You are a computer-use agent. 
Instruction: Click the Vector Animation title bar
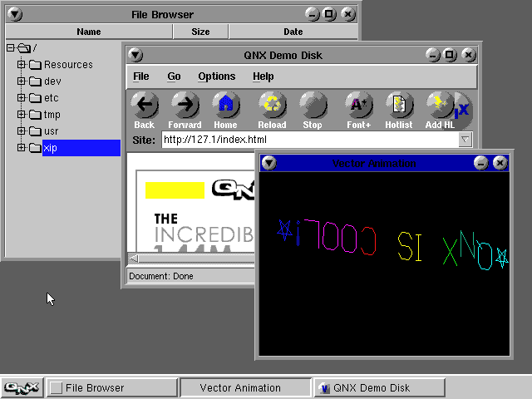(x=374, y=163)
